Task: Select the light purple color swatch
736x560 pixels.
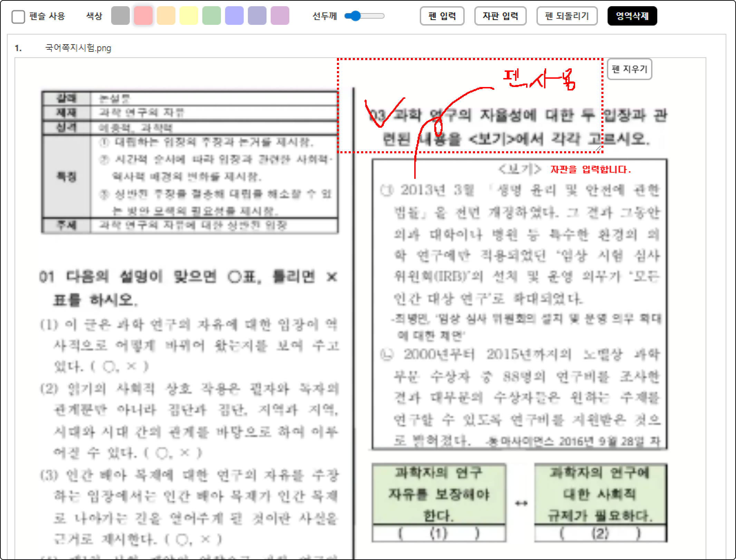Action: click(280, 16)
